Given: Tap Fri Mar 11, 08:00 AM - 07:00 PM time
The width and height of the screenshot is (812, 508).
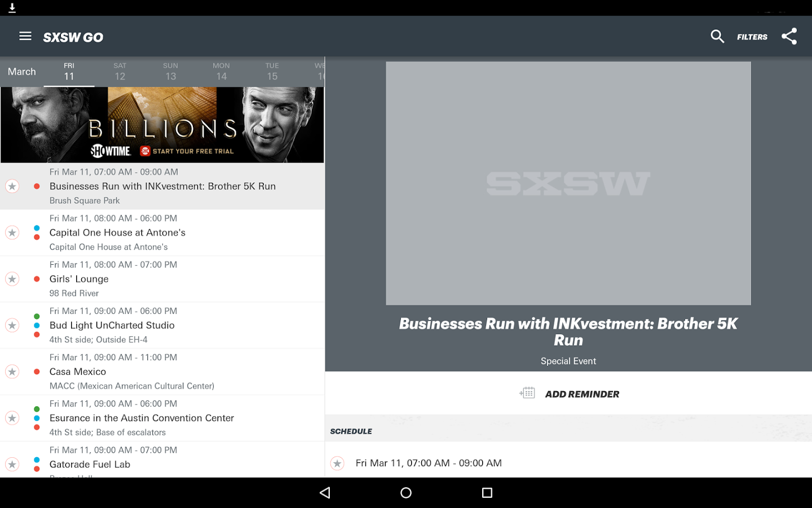Looking at the screenshot, I should point(113,265).
